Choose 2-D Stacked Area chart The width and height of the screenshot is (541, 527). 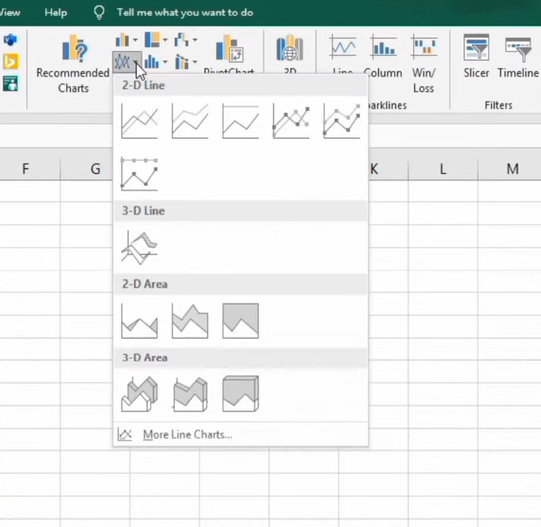pyautogui.click(x=190, y=321)
